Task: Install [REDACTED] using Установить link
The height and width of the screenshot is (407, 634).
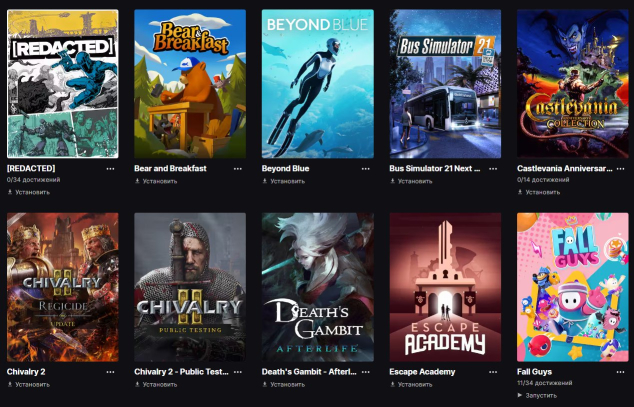Action: tap(28, 192)
